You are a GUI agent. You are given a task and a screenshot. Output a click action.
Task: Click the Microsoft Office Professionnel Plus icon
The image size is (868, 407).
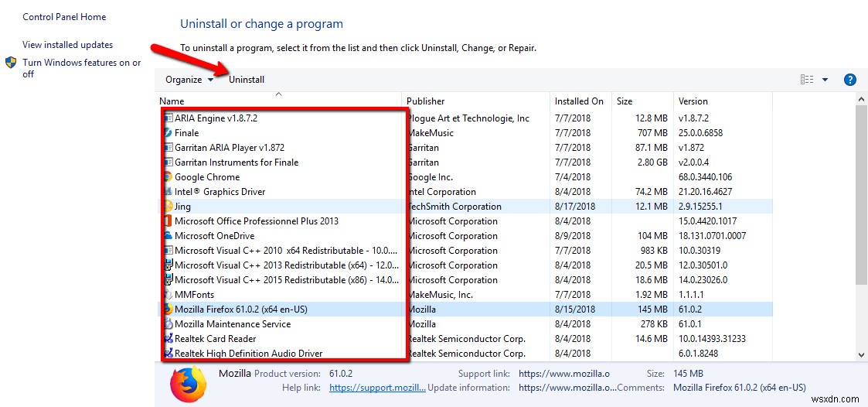[x=169, y=221]
